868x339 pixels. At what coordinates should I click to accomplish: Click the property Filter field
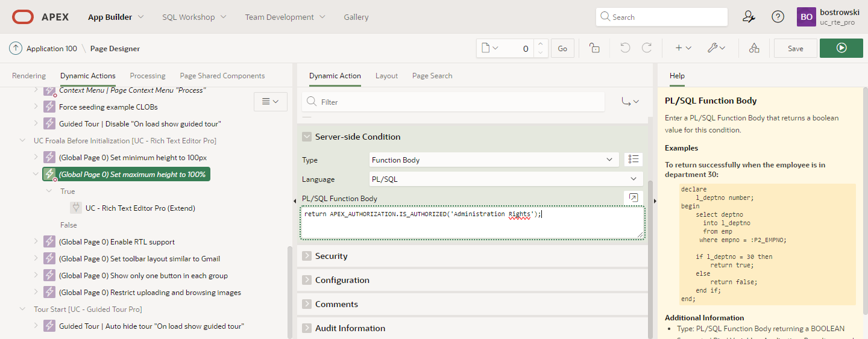click(x=453, y=102)
